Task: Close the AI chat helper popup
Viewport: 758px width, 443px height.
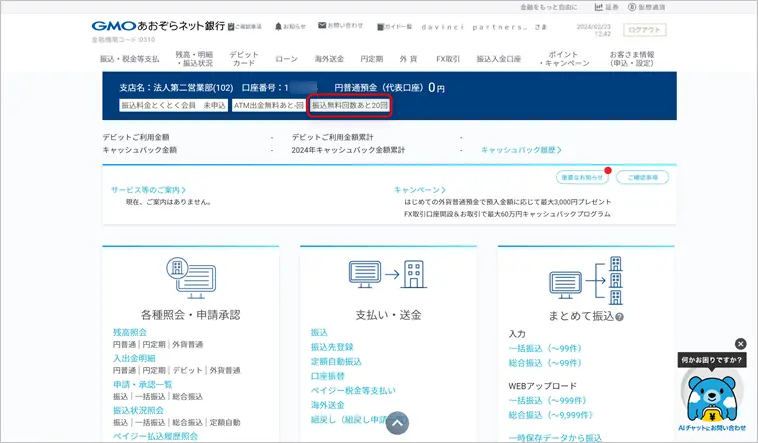Action: coord(740,344)
